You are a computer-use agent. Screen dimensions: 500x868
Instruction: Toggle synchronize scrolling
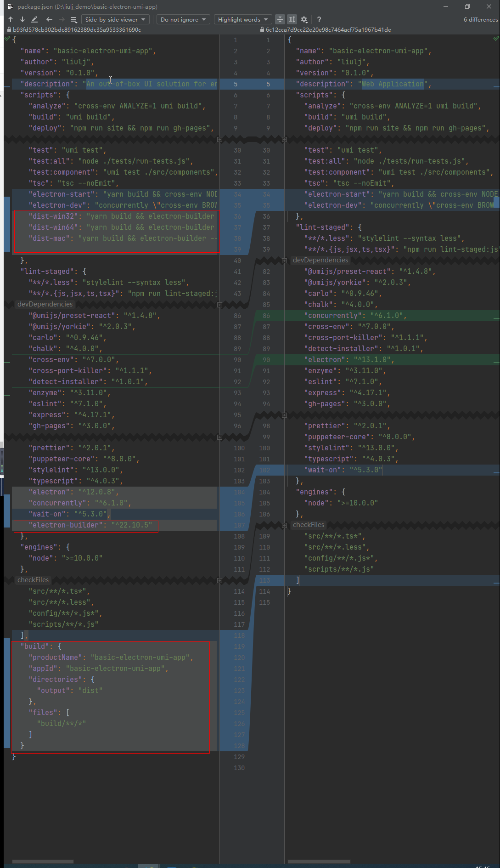click(292, 19)
